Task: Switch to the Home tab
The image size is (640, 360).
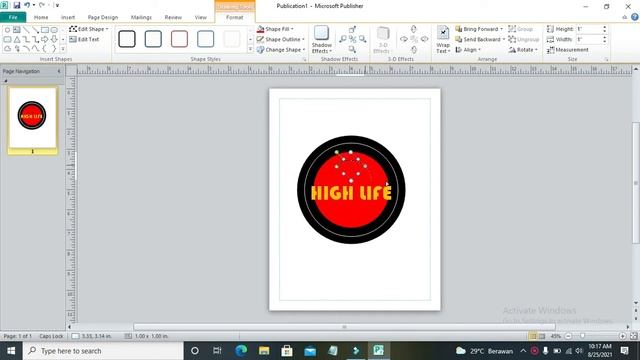Action: [x=41, y=17]
